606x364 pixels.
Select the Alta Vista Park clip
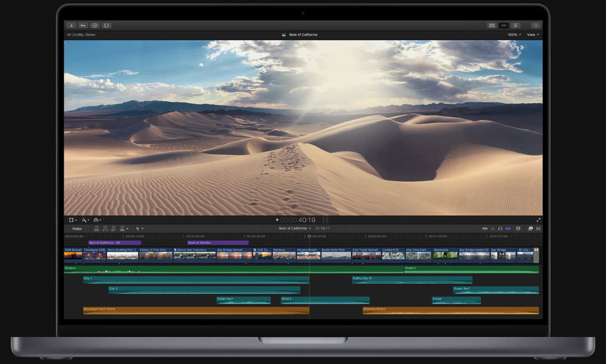tap(419, 256)
